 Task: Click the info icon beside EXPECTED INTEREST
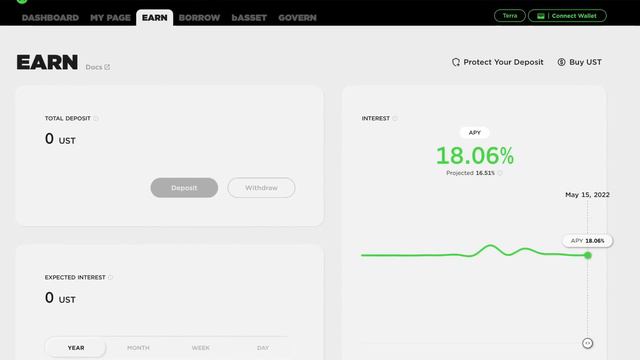(x=110, y=278)
